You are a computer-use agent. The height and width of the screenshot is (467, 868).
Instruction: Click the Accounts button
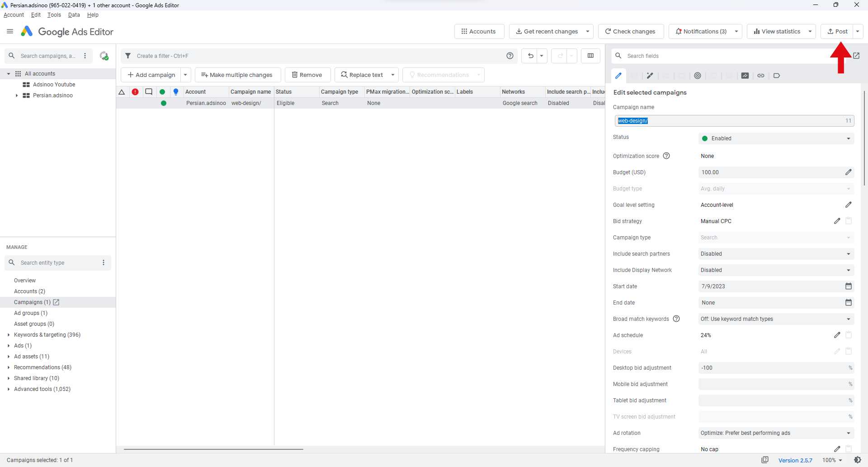click(x=479, y=31)
